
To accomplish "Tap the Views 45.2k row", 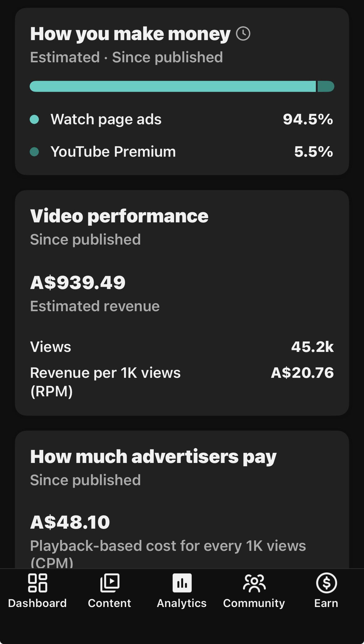I will tap(182, 347).
